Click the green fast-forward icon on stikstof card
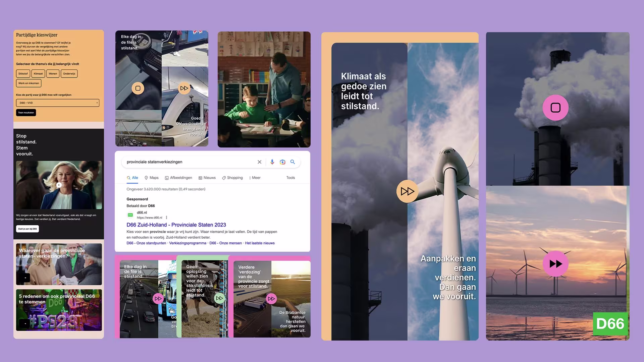This screenshot has width=644, height=362. tap(219, 298)
